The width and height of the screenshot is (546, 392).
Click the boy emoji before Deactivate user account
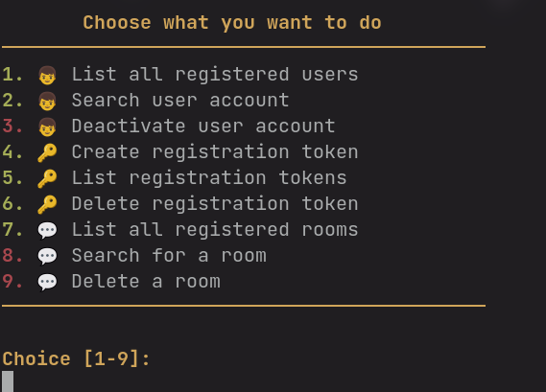[47, 127]
